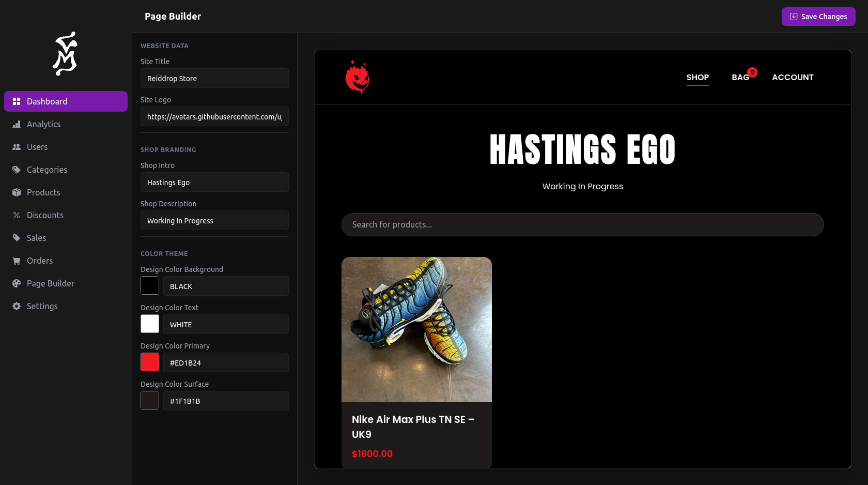Screen dimensions: 868x485
Task: Open the Dashboard menu item
Action: coord(66,101)
